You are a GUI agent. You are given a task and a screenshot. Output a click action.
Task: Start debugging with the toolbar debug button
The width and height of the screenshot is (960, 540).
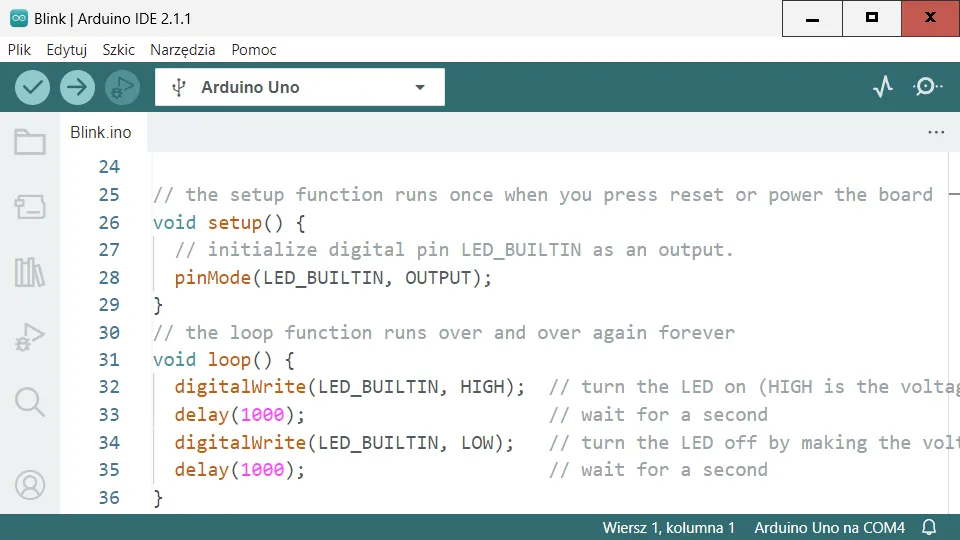(x=122, y=87)
